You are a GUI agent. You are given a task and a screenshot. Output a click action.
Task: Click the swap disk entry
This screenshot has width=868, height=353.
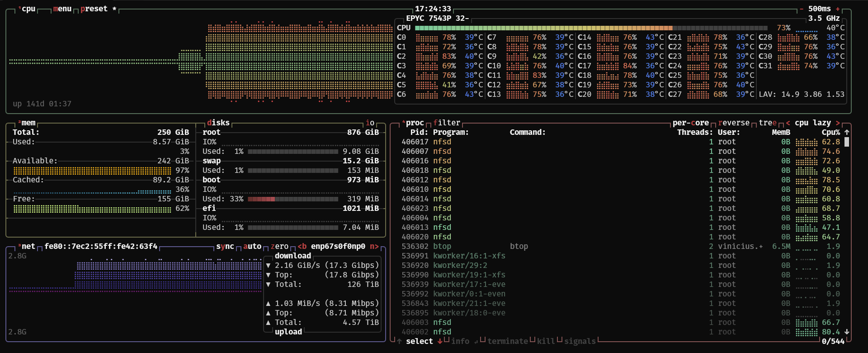point(291,161)
